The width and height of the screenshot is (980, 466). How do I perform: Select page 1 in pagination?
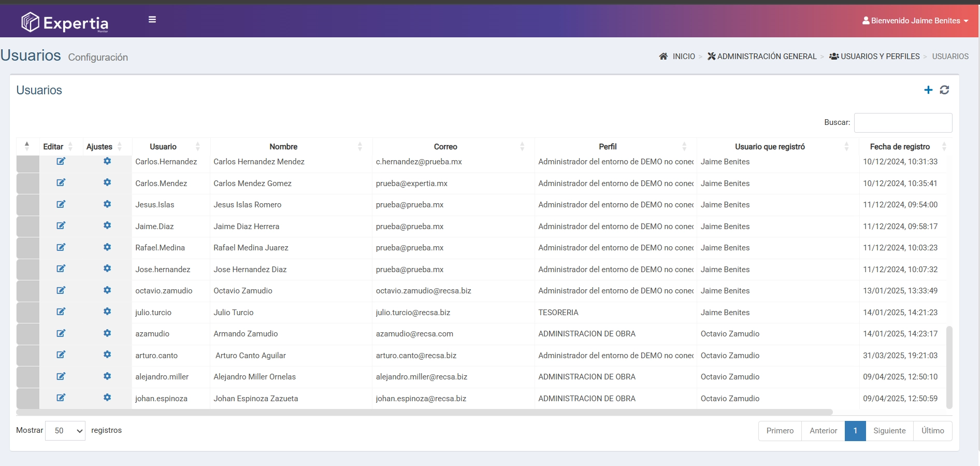point(855,431)
